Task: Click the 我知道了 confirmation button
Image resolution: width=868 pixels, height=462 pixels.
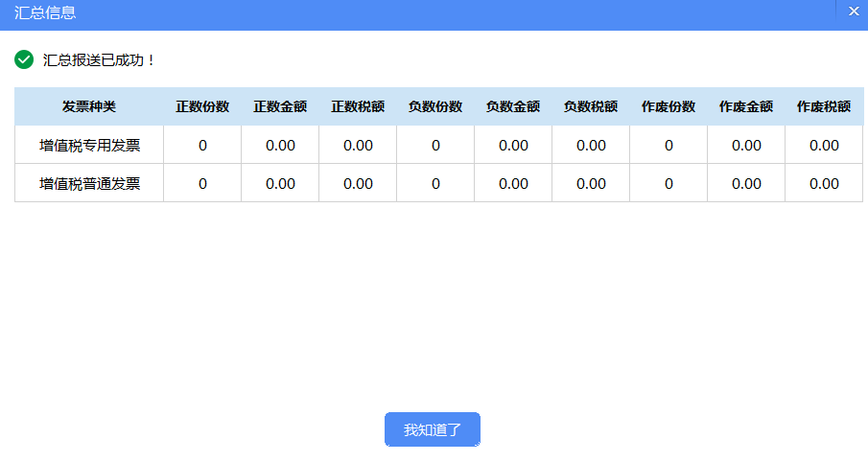Action: (x=433, y=429)
